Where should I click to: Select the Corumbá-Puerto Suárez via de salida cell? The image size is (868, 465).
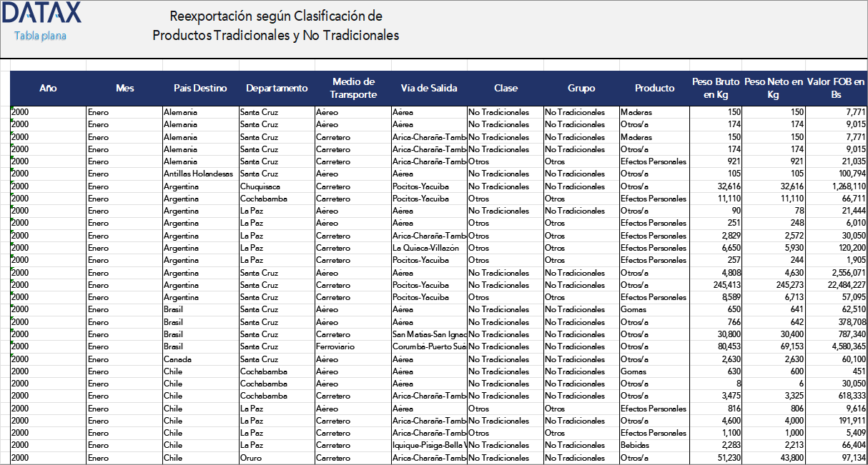429,346
